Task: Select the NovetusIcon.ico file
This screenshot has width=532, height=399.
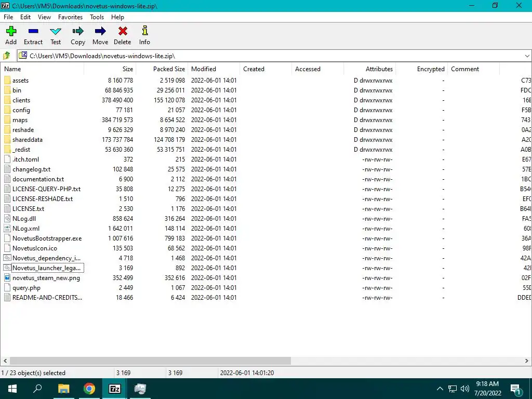Action: tap(35, 248)
